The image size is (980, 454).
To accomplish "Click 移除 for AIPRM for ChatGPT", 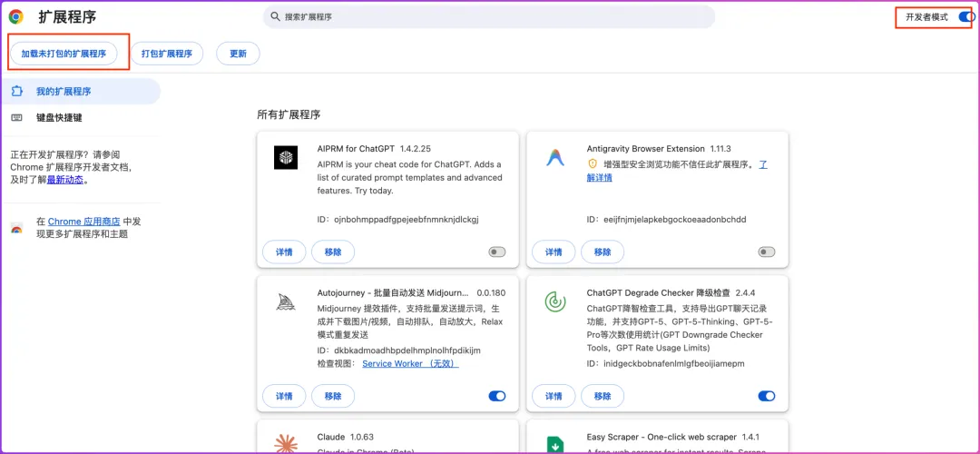I will [333, 252].
